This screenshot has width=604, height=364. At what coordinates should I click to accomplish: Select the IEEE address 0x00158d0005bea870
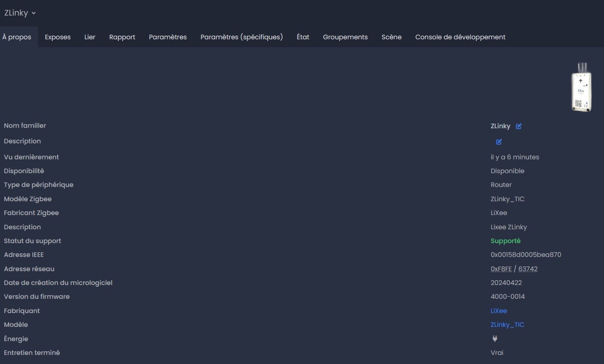526,255
